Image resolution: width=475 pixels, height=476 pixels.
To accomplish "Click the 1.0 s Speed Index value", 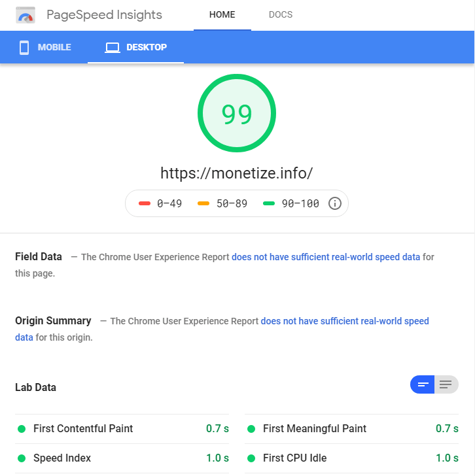I will pos(217,458).
